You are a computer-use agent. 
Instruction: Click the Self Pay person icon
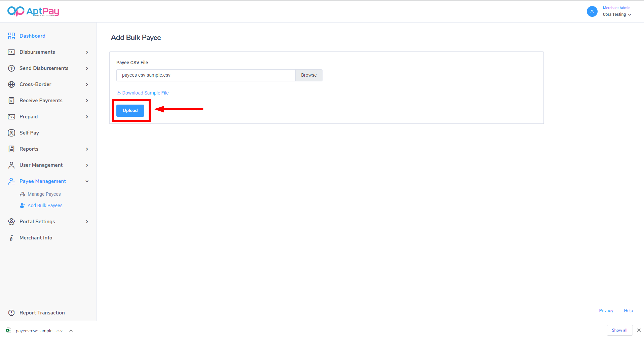(11, 133)
